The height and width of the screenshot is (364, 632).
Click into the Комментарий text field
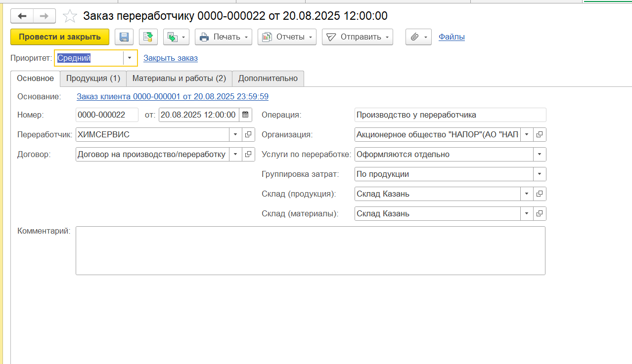(x=310, y=250)
